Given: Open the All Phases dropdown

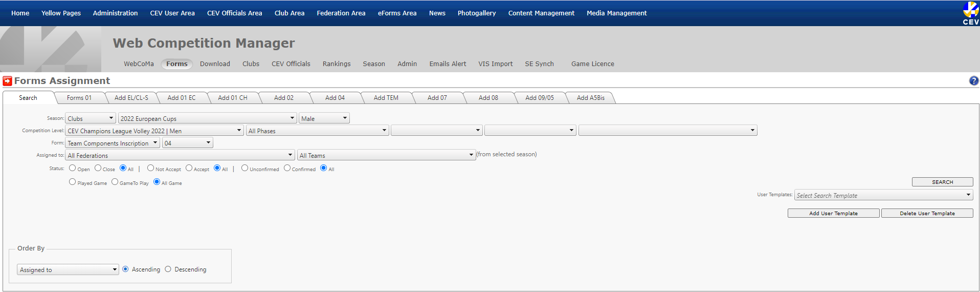Looking at the screenshot, I should point(318,131).
